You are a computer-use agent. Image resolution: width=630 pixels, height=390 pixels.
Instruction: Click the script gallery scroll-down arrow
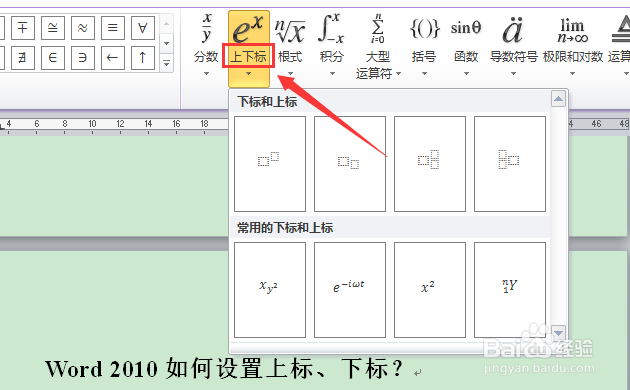tap(558, 333)
